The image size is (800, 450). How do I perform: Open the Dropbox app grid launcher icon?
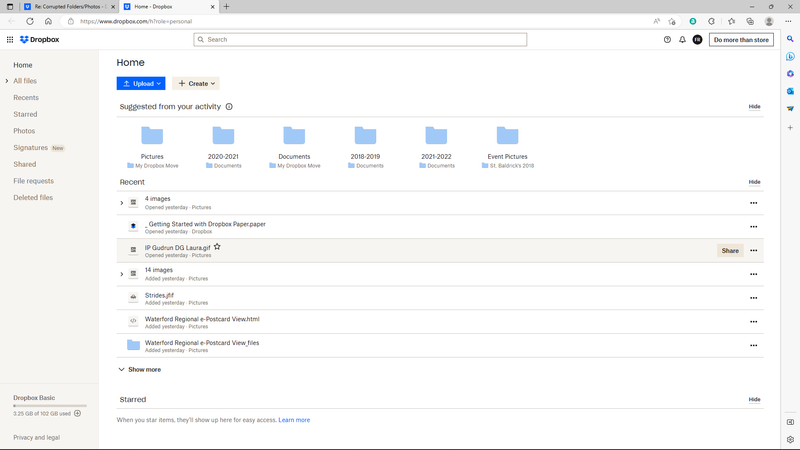click(10, 40)
